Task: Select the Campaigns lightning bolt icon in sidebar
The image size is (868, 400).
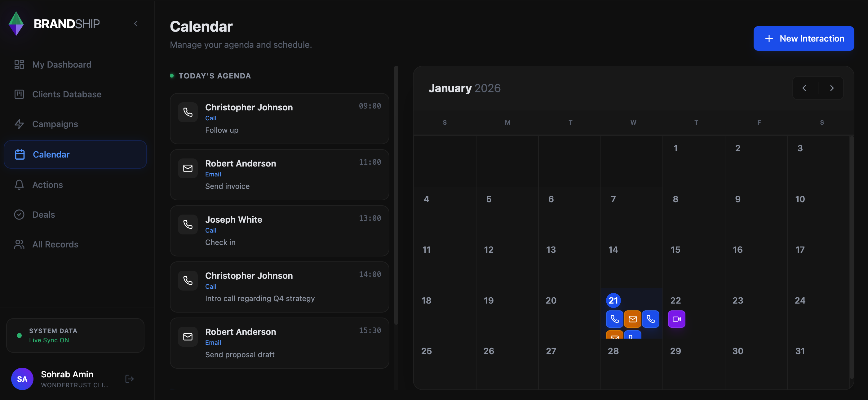Action: 19,124
